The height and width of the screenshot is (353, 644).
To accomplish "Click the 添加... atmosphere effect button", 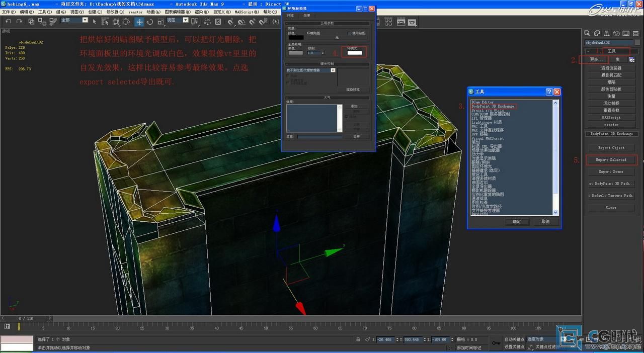I will point(356,106).
